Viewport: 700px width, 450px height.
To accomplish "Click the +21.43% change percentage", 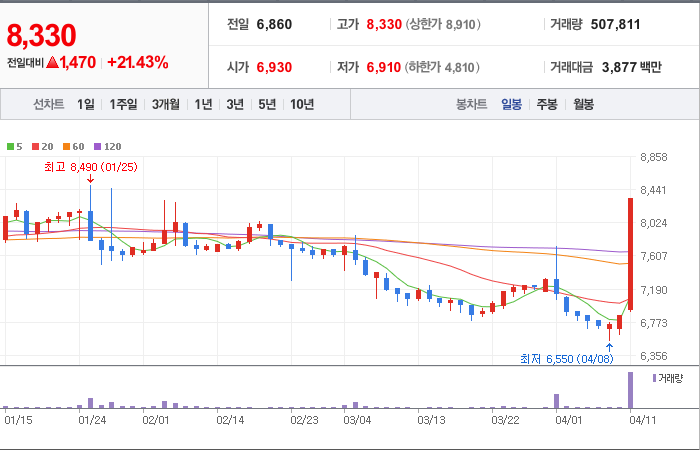I will pos(138,62).
